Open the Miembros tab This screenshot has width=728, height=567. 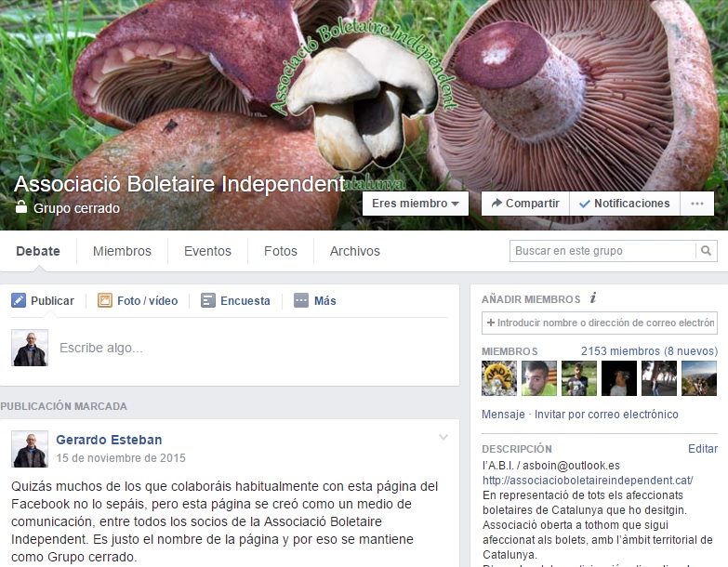[122, 251]
